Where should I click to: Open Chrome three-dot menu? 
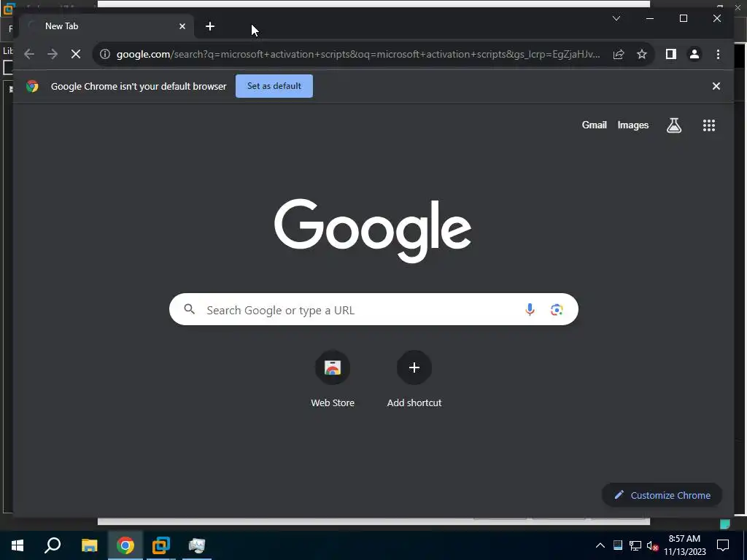coord(718,54)
